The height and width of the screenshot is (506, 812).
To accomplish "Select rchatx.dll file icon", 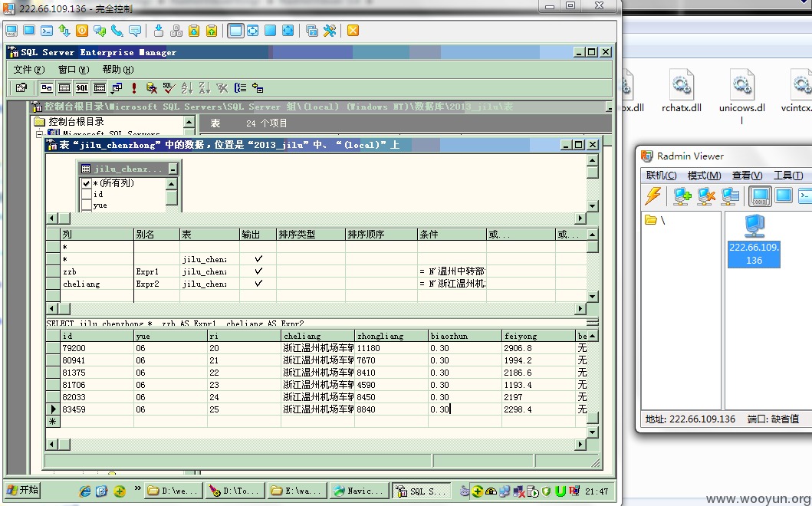I will (682, 90).
